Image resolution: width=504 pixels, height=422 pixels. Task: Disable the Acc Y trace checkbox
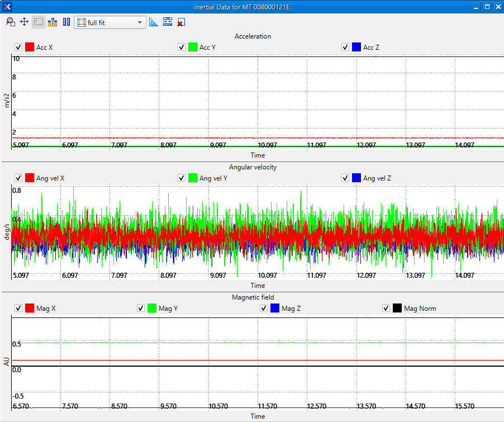(x=182, y=47)
